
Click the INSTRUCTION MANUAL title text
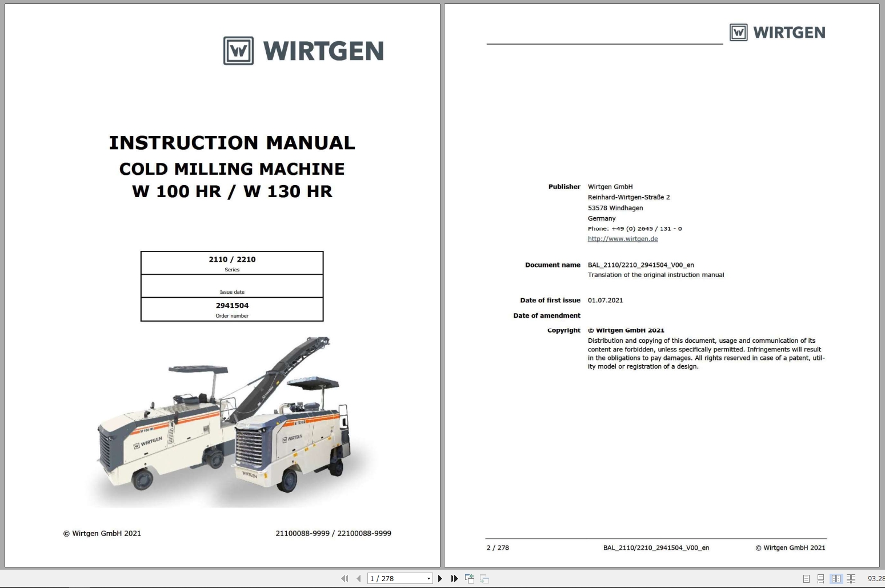click(232, 142)
